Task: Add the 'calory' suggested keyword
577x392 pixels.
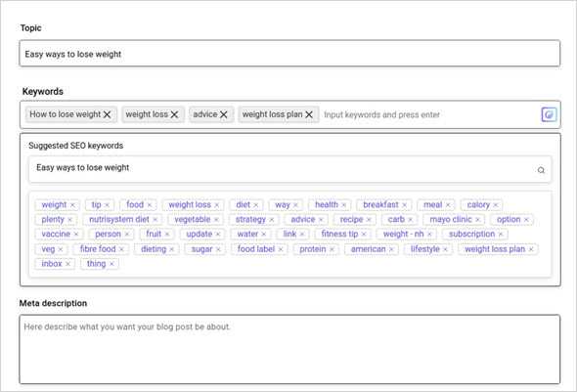Action: 478,205
